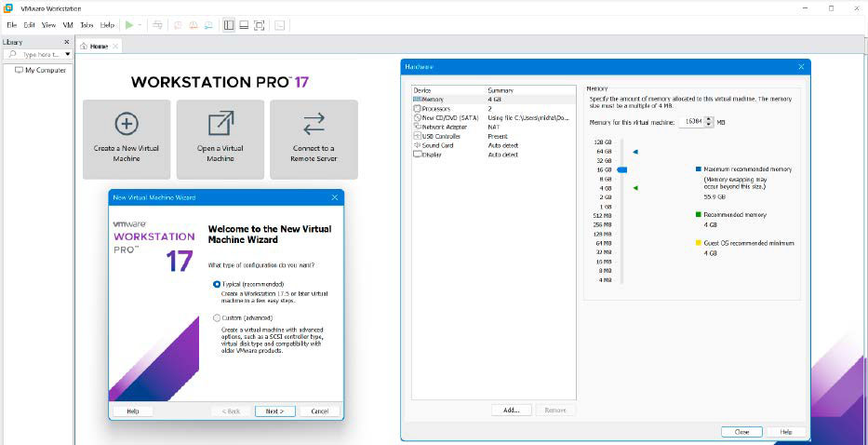Select the Typical (recommended) radio button
The height and width of the screenshot is (445, 868).
[217, 284]
